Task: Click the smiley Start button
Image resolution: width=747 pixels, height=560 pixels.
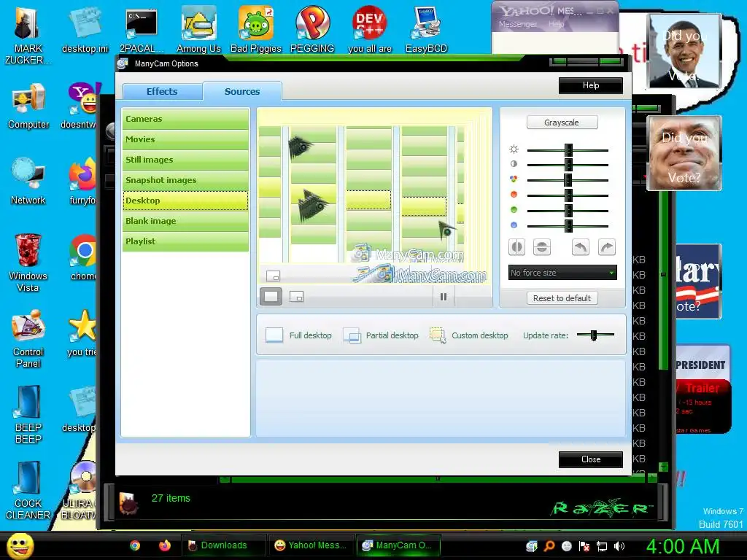Action: click(20, 546)
